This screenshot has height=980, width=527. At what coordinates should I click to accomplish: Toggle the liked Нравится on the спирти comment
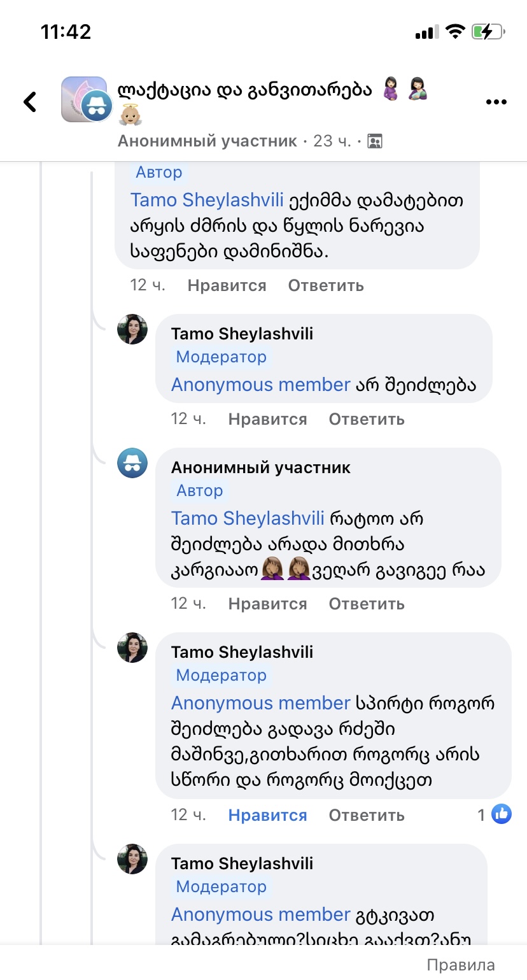point(267,815)
